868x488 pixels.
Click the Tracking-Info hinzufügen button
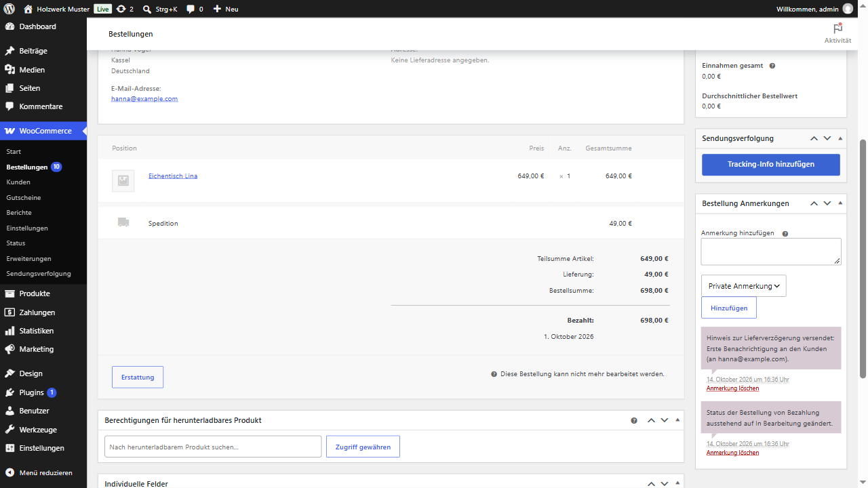(x=771, y=165)
